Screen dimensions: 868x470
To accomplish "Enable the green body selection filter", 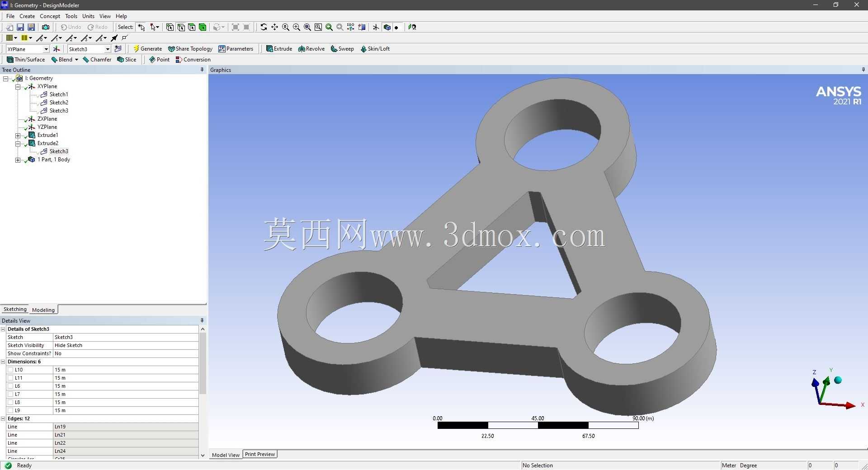I will [203, 27].
